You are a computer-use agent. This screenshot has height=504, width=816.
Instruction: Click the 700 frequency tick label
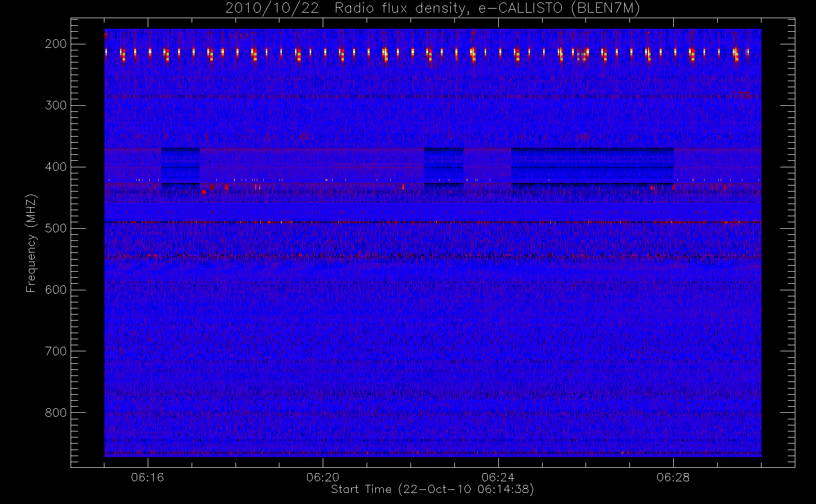click(56, 351)
